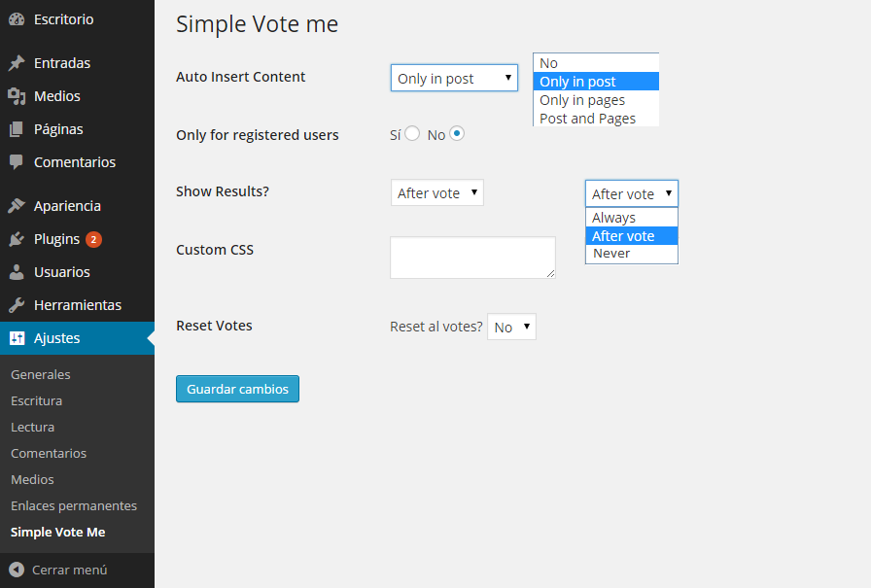Click the Plugins plug icon
Screen dimensions: 871x588
click(17, 239)
